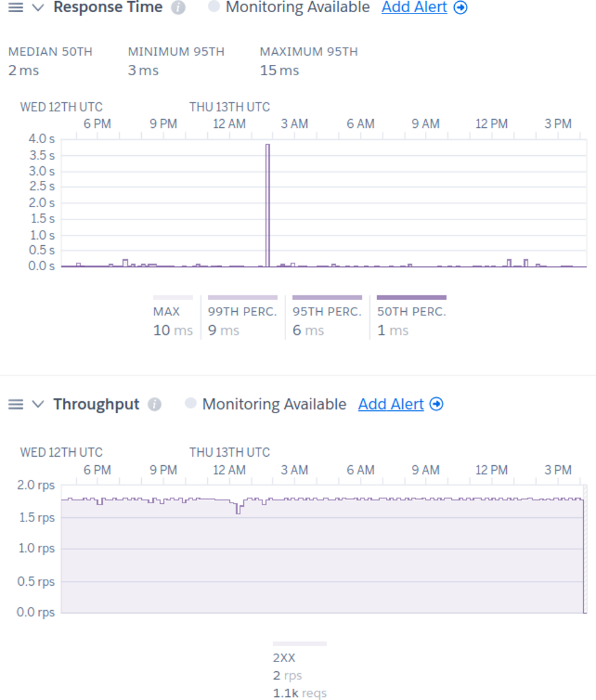Viewport: 596px width, 700px height.
Task: Click the Throughput panel title
Action: (x=96, y=404)
